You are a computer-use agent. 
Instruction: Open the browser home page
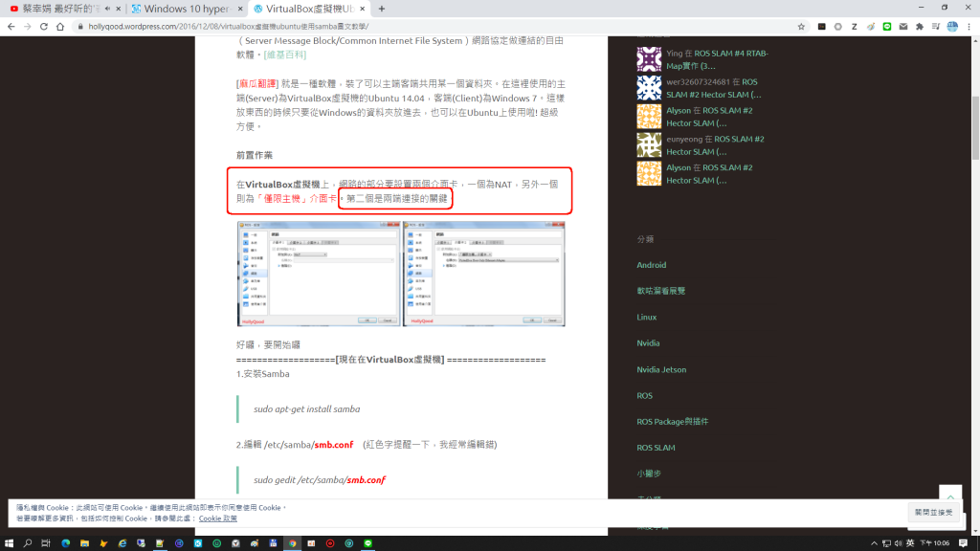[x=60, y=26]
